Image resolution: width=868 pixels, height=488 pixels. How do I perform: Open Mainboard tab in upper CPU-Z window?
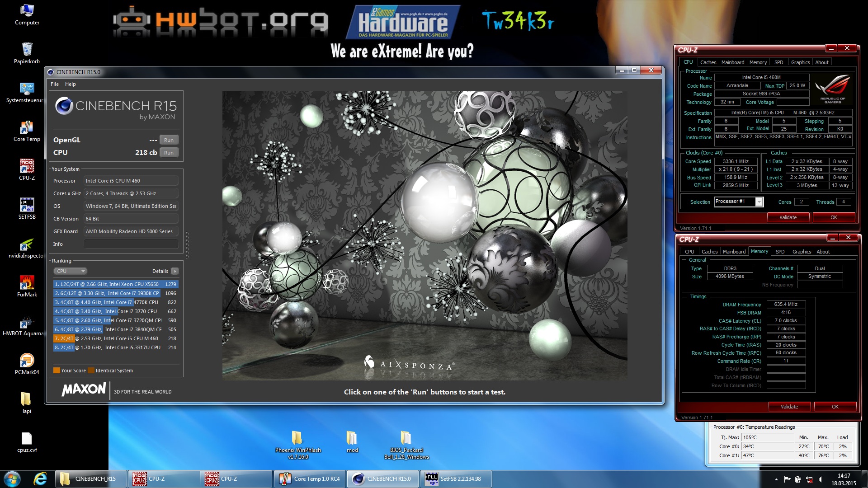732,62
